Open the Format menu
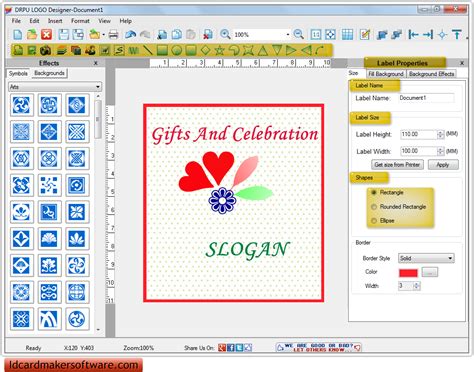Image resolution: width=474 pixels, height=372 pixels. [x=80, y=21]
